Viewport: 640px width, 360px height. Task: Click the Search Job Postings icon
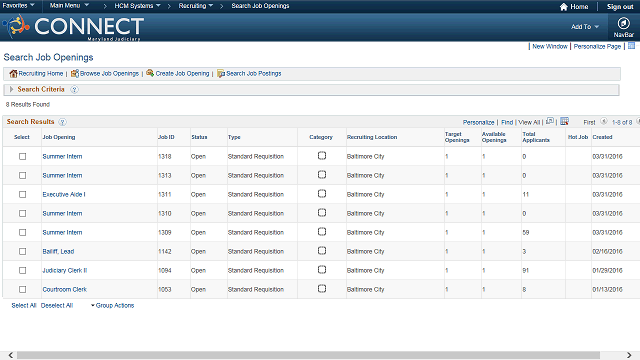221,73
